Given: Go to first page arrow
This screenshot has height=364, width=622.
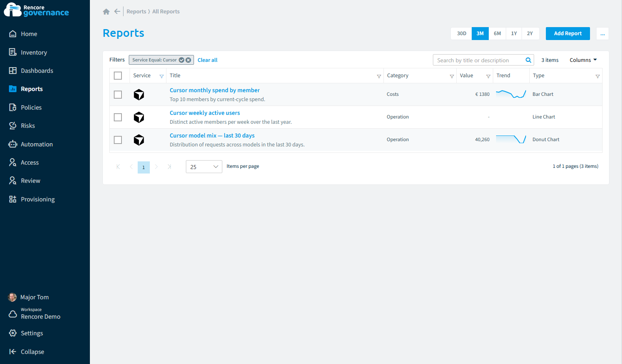Looking at the screenshot, I should (118, 167).
